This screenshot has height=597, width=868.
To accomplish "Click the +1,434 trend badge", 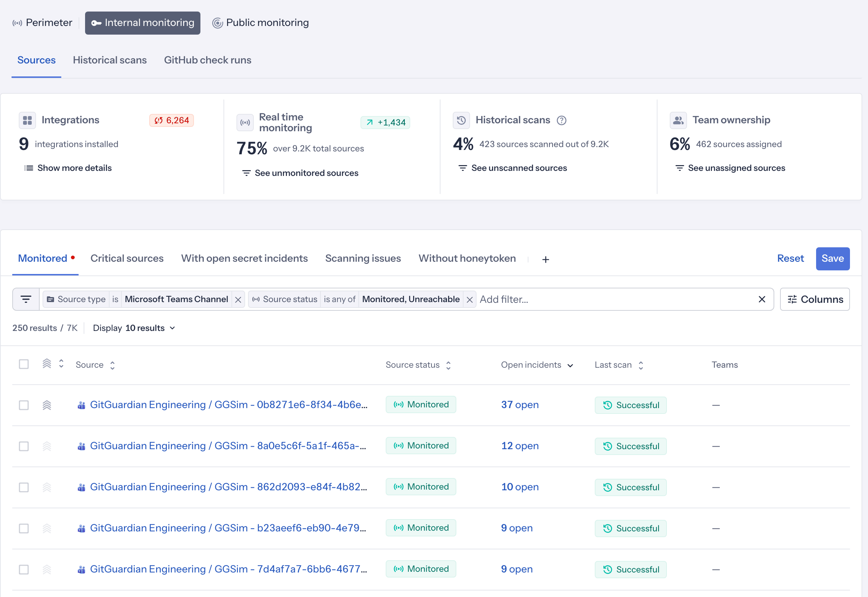I will click(x=385, y=123).
